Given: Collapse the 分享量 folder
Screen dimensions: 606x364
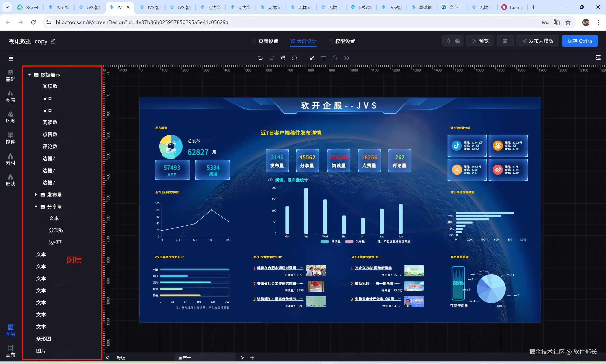Looking at the screenshot, I should coord(36,206).
